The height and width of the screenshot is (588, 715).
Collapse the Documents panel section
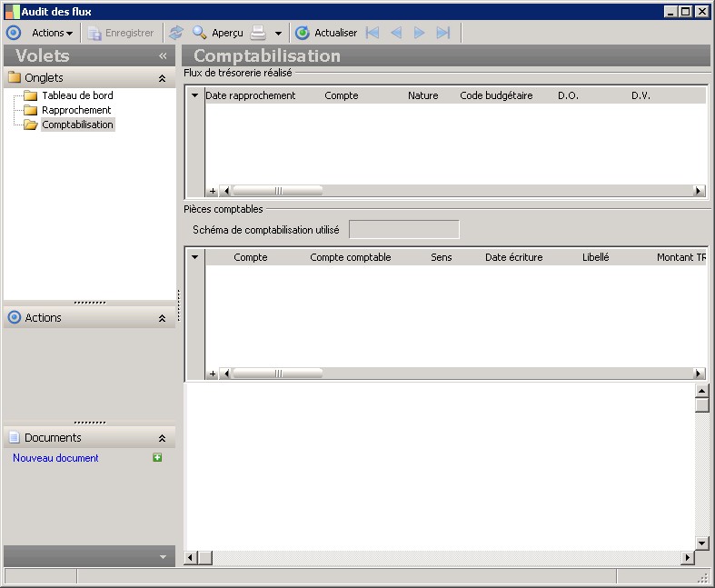[162, 438]
